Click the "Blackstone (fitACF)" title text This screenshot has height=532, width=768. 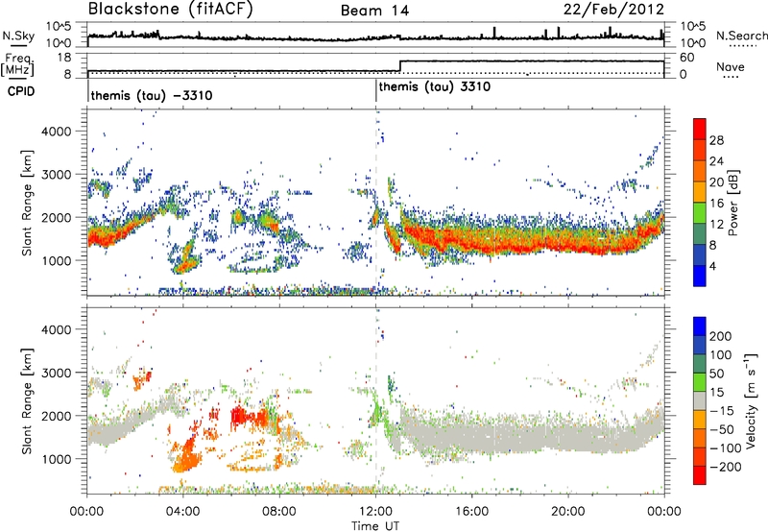pos(171,10)
